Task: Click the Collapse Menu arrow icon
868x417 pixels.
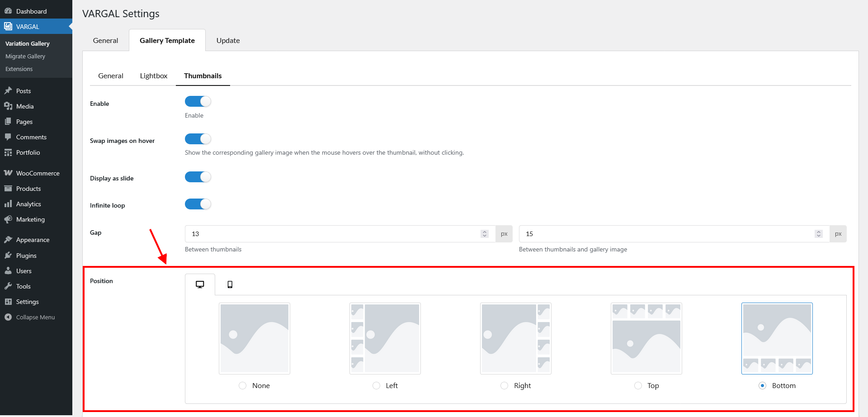Action: point(8,317)
